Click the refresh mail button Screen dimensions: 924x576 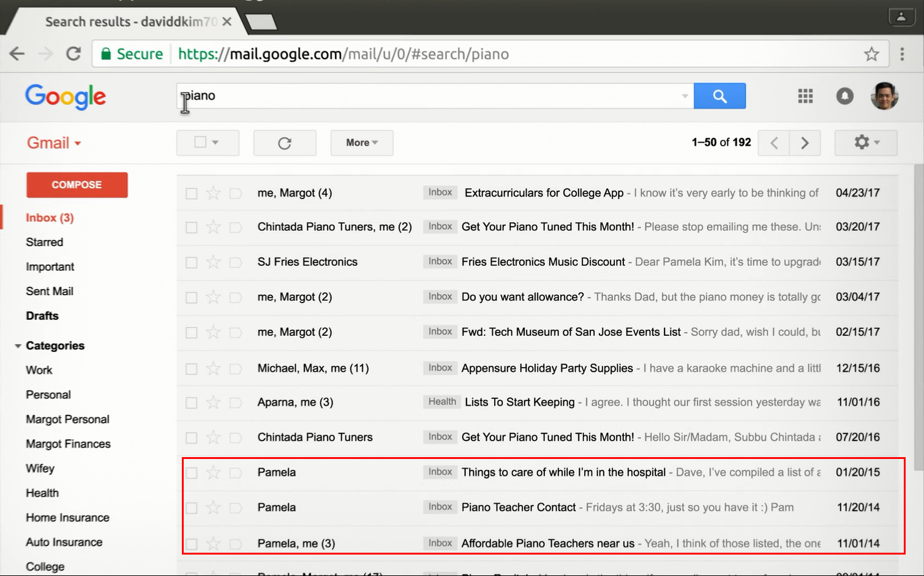click(x=285, y=143)
